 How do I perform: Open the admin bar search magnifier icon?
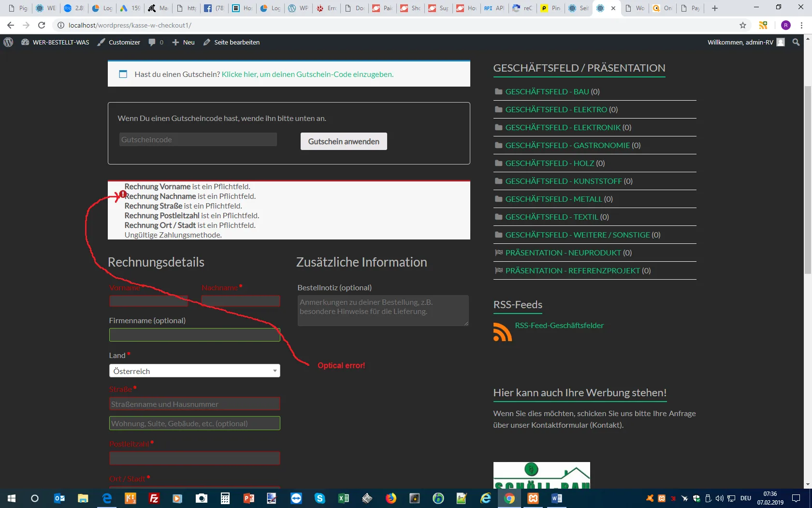pyautogui.click(x=796, y=42)
